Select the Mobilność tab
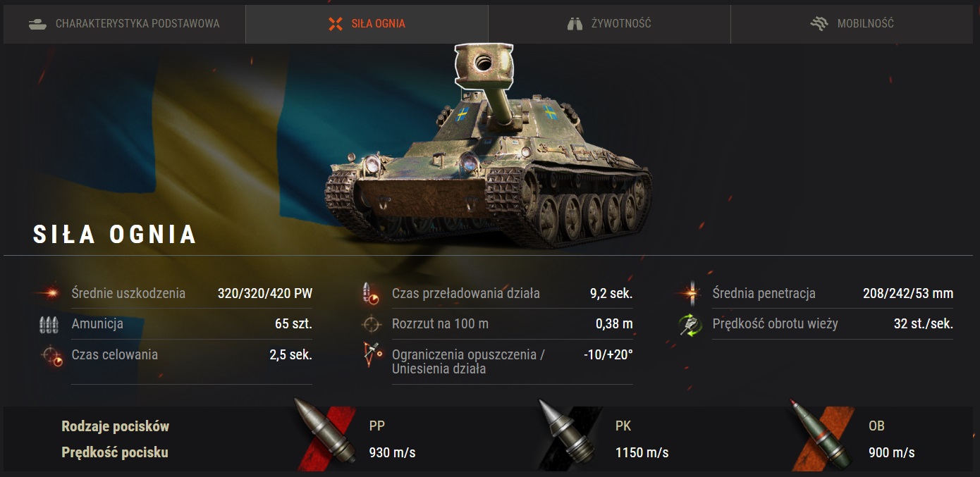Screen dimensions: 980x477 (x=853, y=24)
